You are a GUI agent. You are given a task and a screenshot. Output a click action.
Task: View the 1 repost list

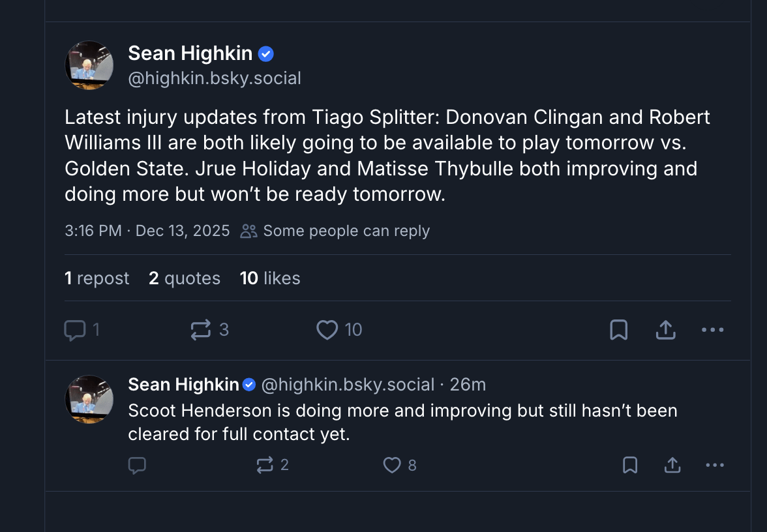(x=97, y=278)
